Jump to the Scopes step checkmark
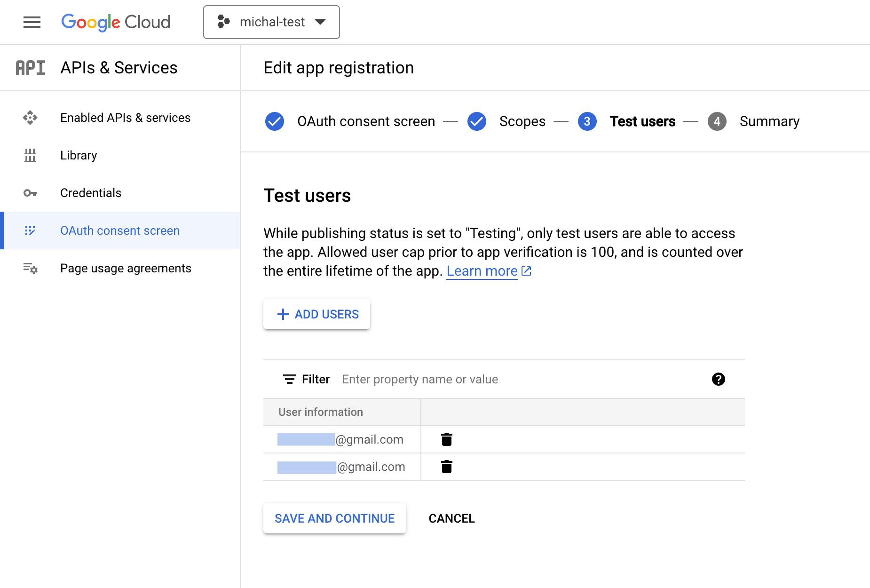 coord(476,121)
